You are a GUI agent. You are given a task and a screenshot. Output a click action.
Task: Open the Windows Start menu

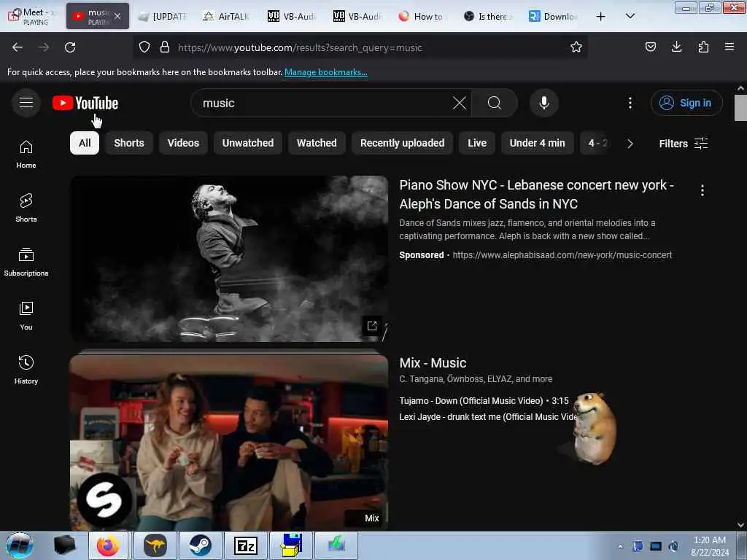[x=20, y=545]
